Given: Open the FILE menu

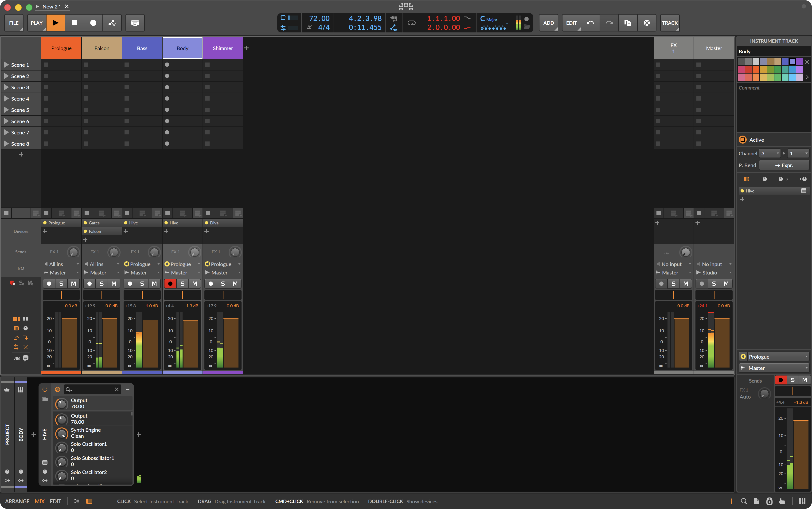Looking at the screenshot, I should 14,23.
